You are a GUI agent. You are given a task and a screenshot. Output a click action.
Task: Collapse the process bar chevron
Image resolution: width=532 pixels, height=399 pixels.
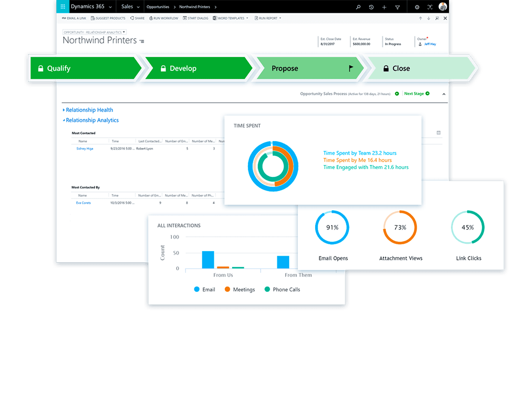tap(444, 94)
